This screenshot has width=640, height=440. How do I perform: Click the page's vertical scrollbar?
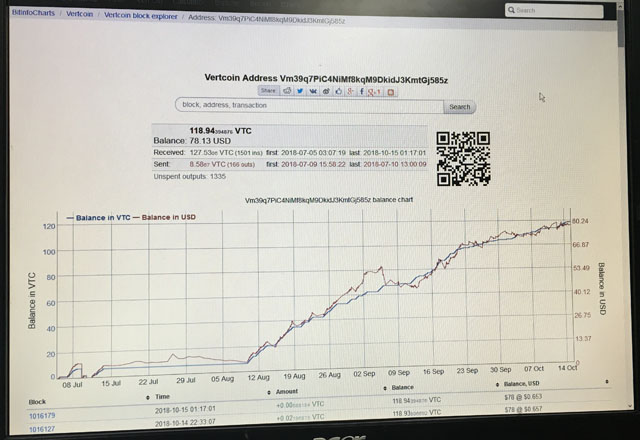[x=621, y=29]
